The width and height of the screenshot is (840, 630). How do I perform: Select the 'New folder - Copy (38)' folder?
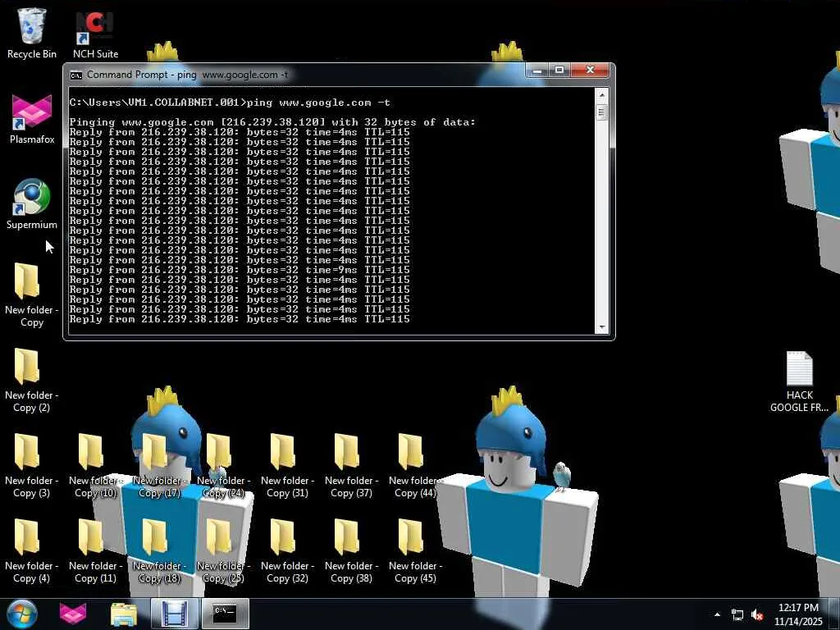(351, 551)
